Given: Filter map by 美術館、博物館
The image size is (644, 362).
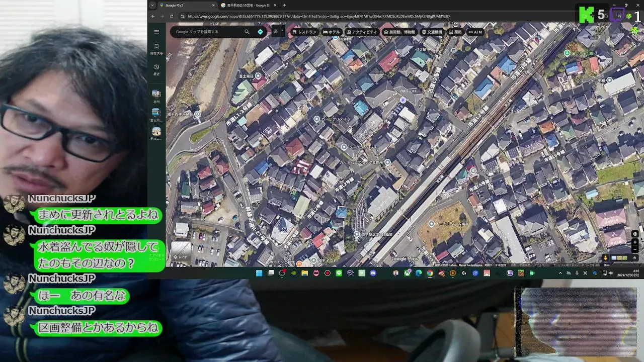Looking at the screenshot, I should [x=399, y=32].
